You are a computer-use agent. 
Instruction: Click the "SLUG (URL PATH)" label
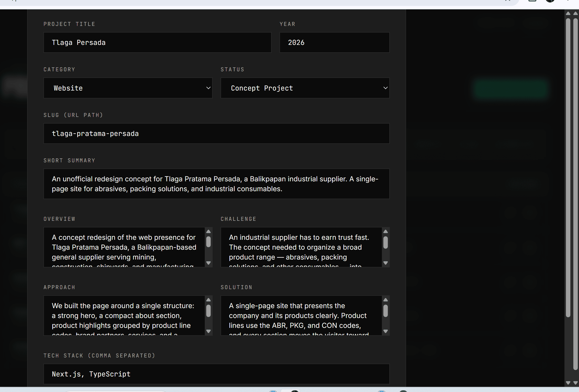tap(73, 115)
